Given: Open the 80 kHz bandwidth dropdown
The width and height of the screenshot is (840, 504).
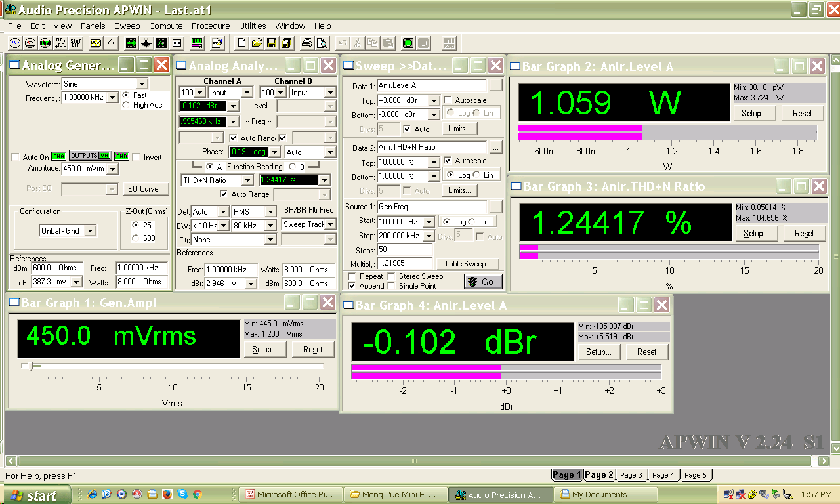Looking at the screenshot, I should pos(270,225).
